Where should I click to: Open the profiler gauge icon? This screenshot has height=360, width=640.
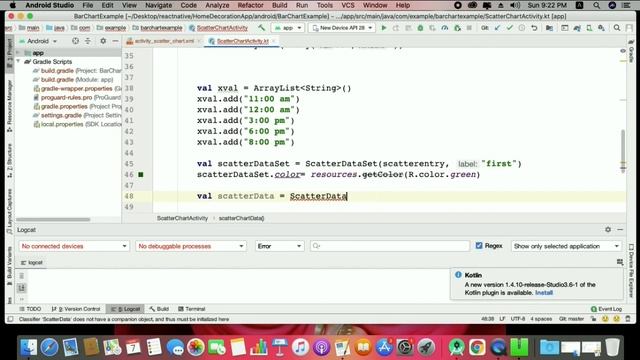[x=444, y=28]
